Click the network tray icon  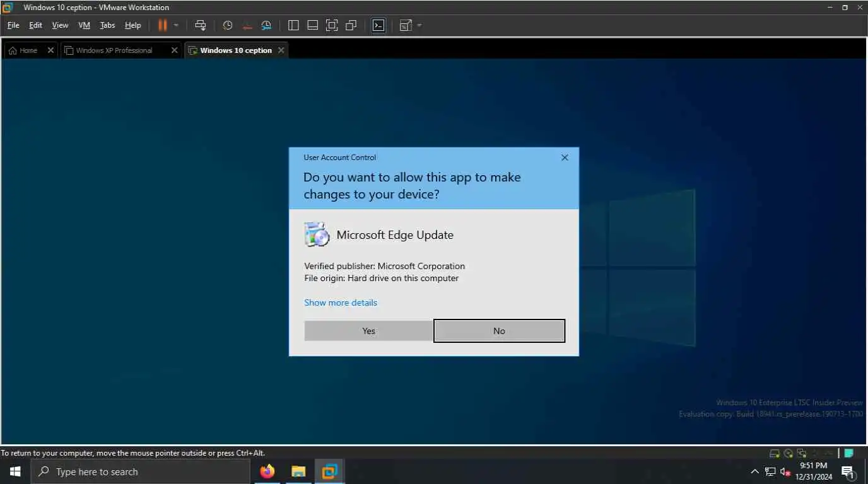(x=770, y=471)
